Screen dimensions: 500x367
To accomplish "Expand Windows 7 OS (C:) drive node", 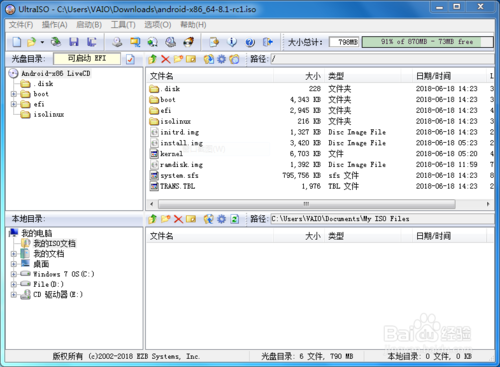I will point(14,274).
